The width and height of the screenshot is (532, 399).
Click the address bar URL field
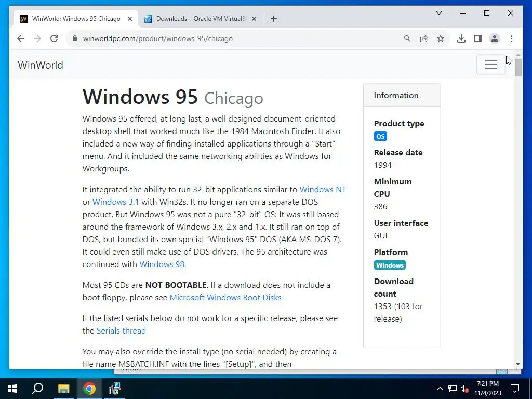[x=237, y=38]
